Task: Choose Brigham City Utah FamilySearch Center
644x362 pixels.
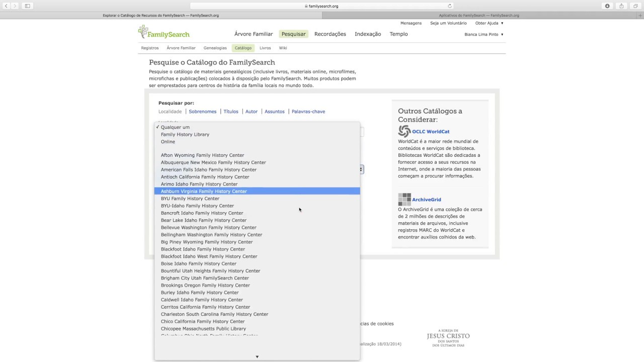Action: pyautogui.click(x=257, y=278)
